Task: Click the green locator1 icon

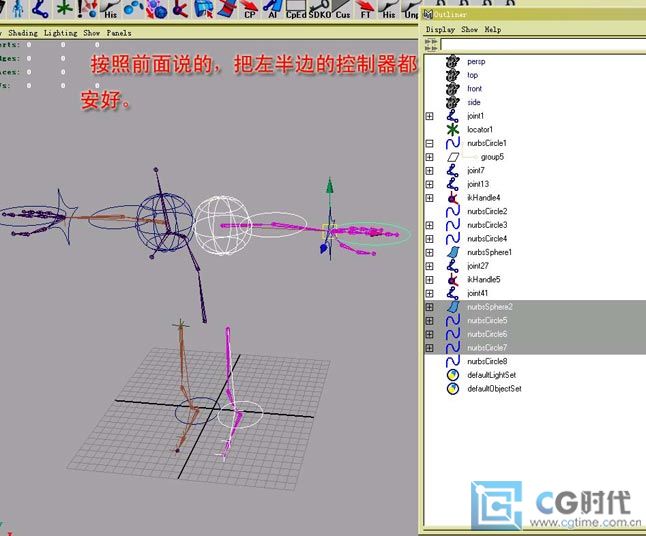Action: pos(452,130)
